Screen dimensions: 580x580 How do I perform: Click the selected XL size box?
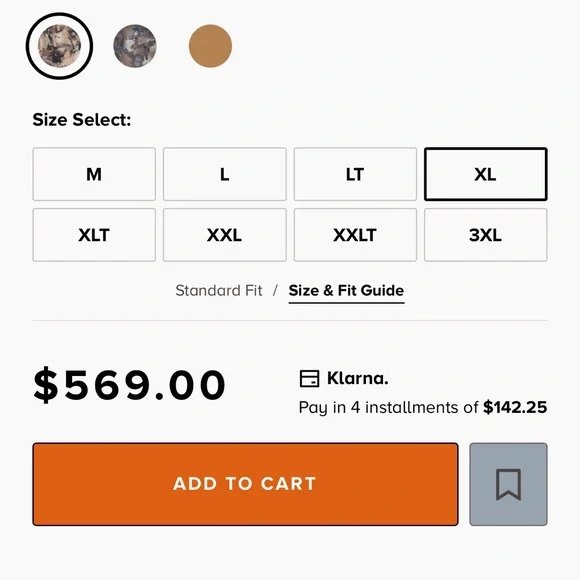coord(486,174)
